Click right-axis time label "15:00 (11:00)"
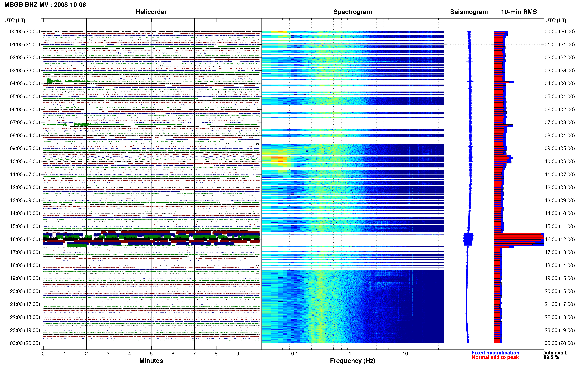This screenshot has width=588, height=368. (x=560, y=226)
